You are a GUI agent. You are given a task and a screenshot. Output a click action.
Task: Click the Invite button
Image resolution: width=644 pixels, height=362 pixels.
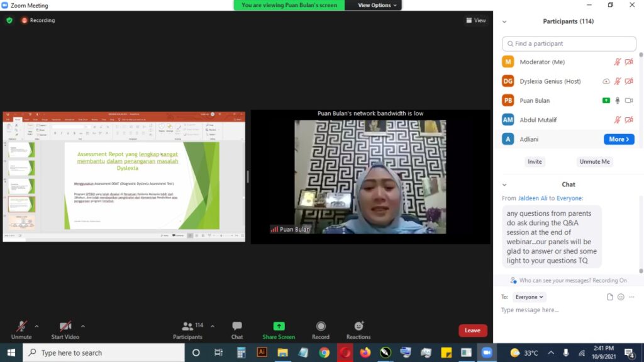coord(535,162)
